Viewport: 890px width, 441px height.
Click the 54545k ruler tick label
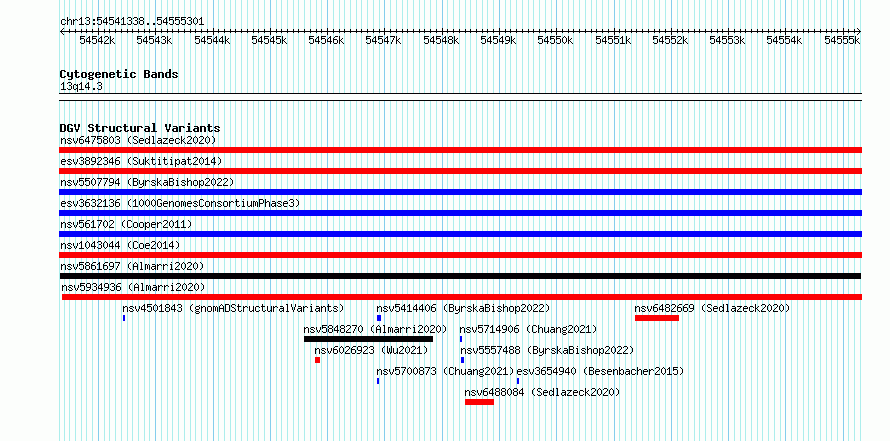coord(269,40)
